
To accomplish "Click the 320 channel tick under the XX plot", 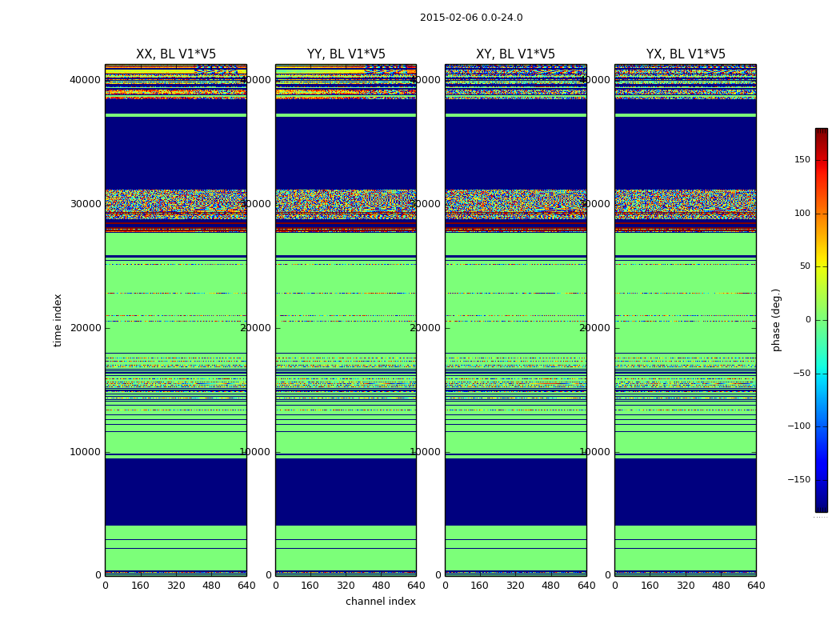I will (176, 586).
